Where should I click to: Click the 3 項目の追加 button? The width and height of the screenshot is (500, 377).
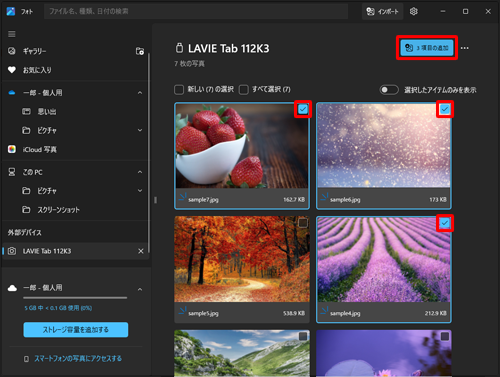tap(427, 48)
